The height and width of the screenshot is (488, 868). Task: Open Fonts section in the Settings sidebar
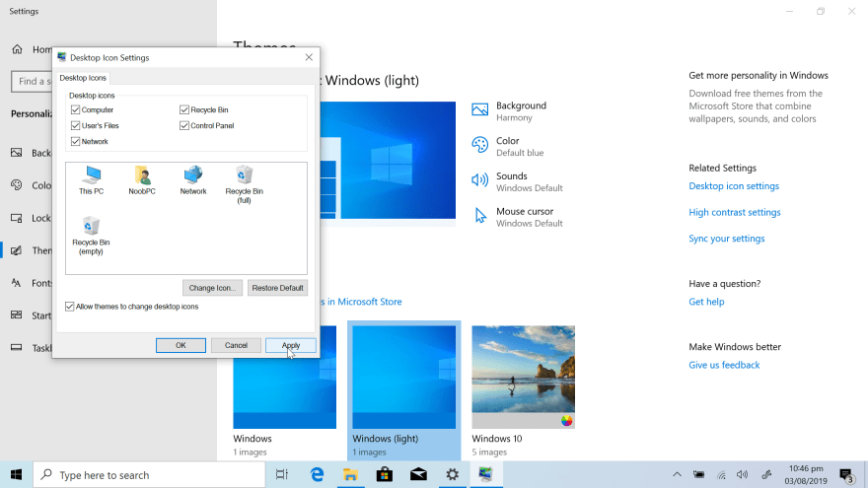pos(31,283)
